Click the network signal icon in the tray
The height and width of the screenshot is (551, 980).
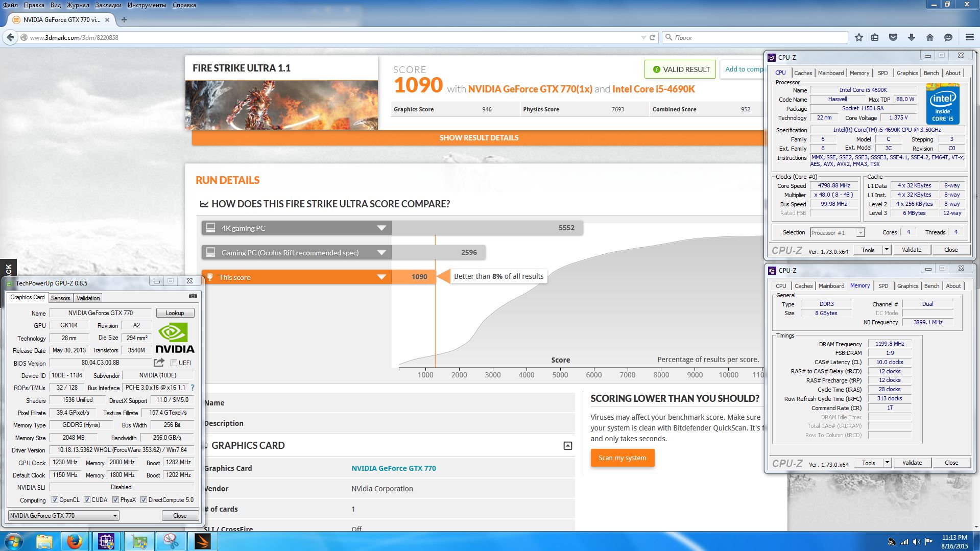point(904,542)
